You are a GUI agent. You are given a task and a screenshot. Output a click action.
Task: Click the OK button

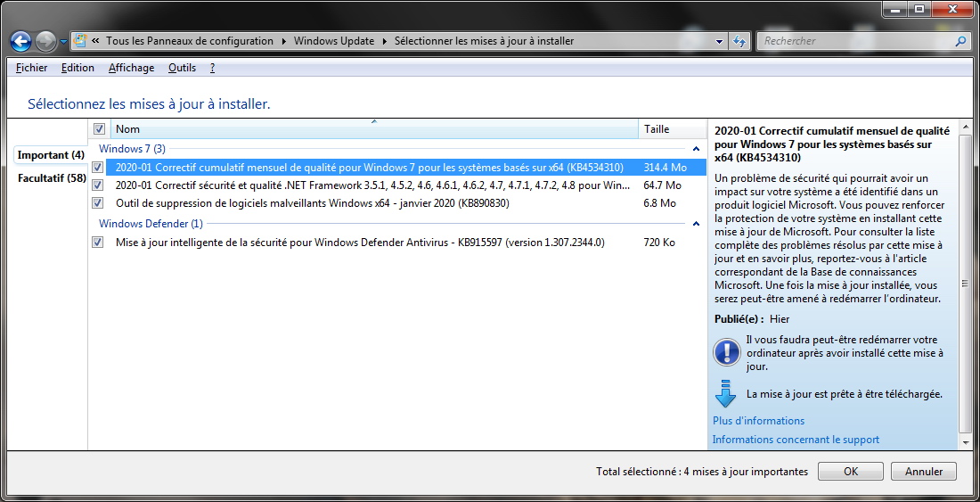(850, 472)
